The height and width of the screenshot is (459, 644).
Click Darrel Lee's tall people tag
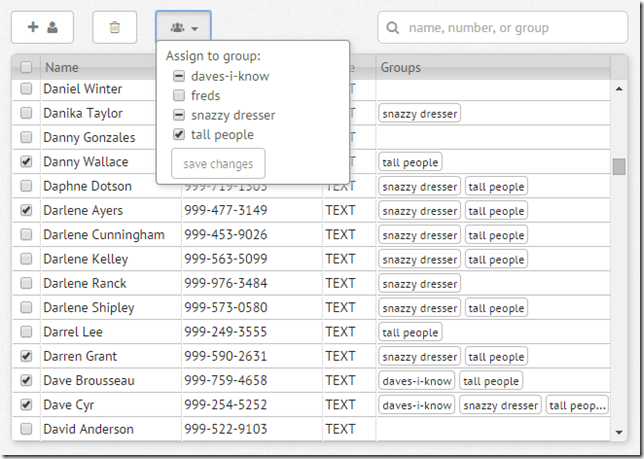click(410, 332)
